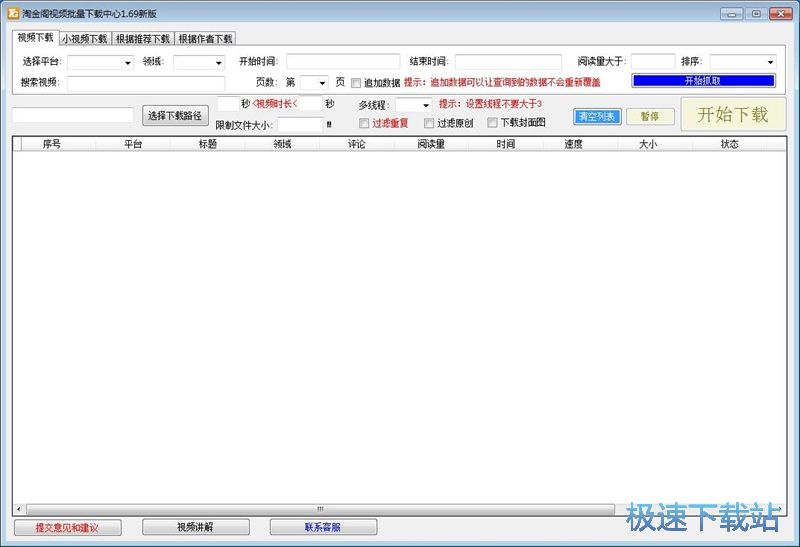The width and height of the screenshot is (800, 547).
Task: Click the 开始时间 input field
Action: click(x=343, y=62)
